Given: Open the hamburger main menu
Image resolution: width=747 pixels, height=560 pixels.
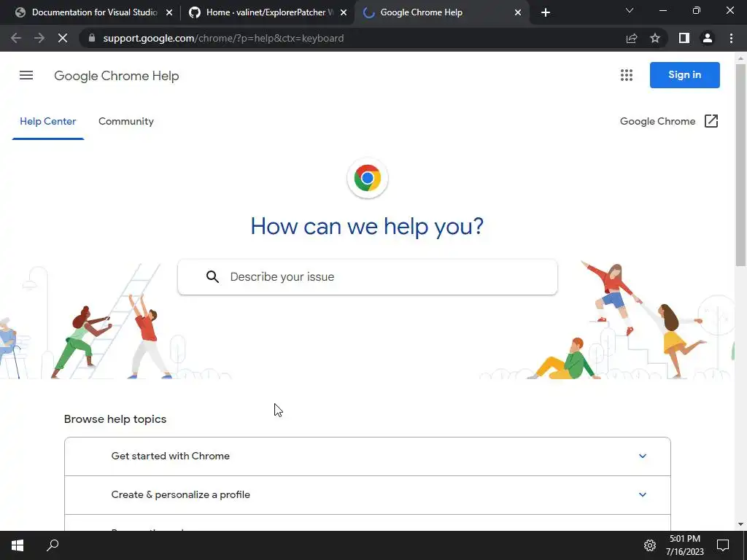Looking at the screenshot, I should tap(26, 75).
